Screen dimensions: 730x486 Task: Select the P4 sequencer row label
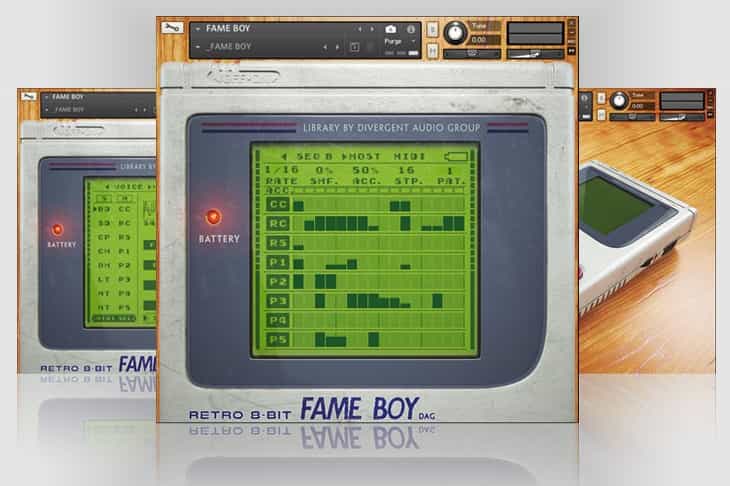278,320
